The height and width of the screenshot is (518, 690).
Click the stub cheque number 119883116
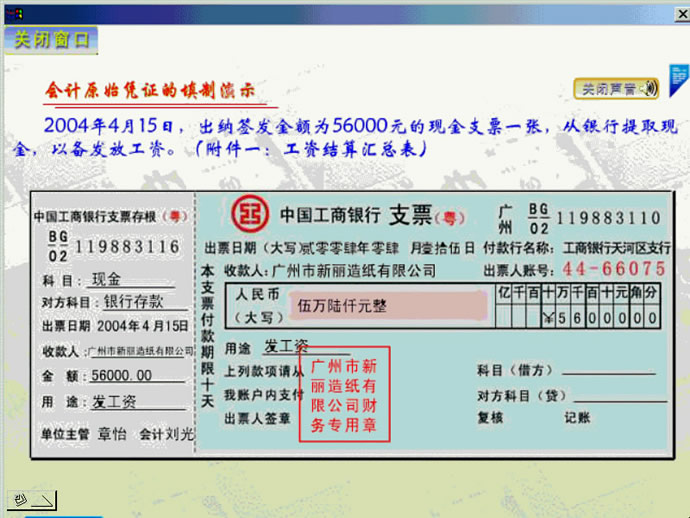tap(128, 247)
